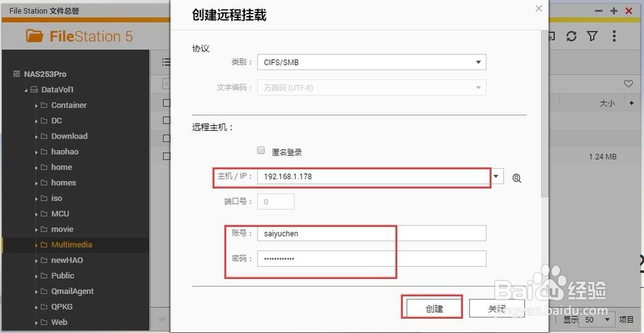Expand the DC folder arrow
This screenshot has height=333, width=644.
36,121
